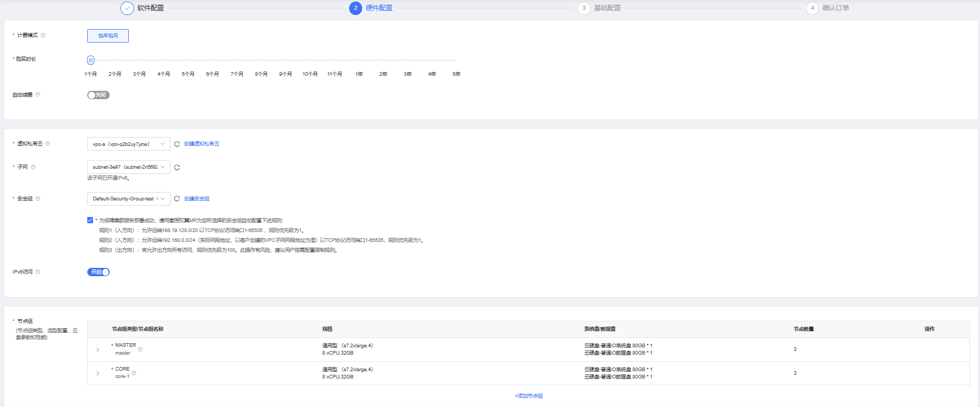Click help icon next to 计费模式
The height and width of the screenshot is (407, 980).
[x=43, y=35]
